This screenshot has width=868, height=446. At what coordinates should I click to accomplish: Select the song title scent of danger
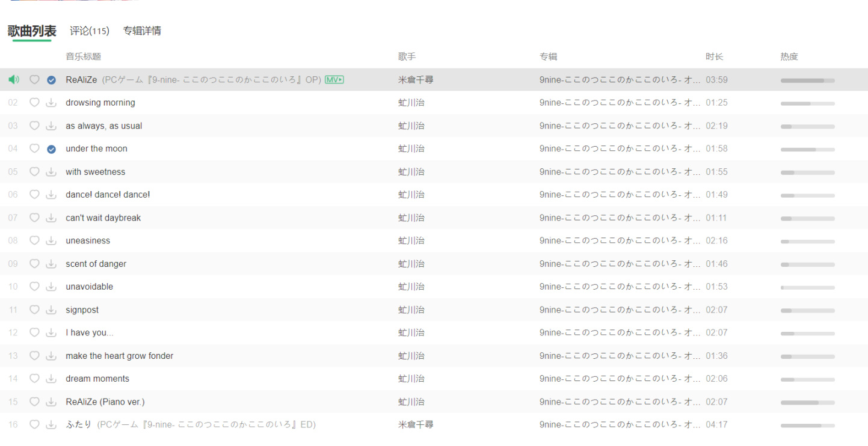coord(96,263)
